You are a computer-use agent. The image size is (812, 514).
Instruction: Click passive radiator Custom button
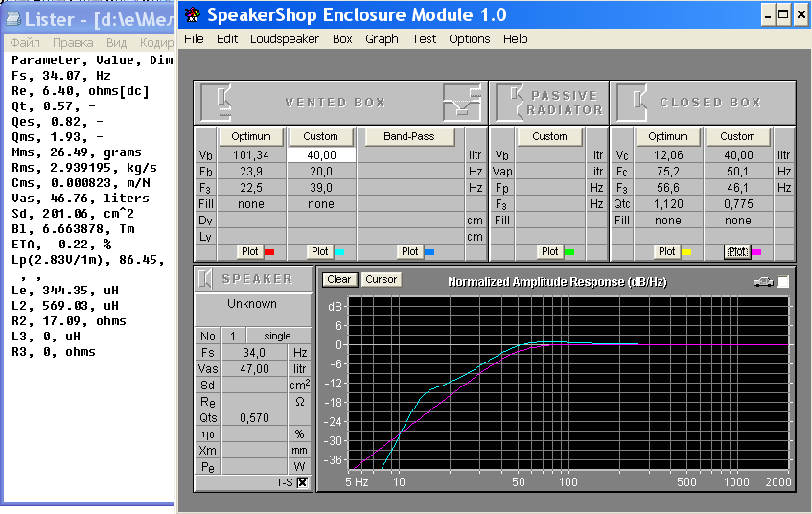(x=549, y=136)
